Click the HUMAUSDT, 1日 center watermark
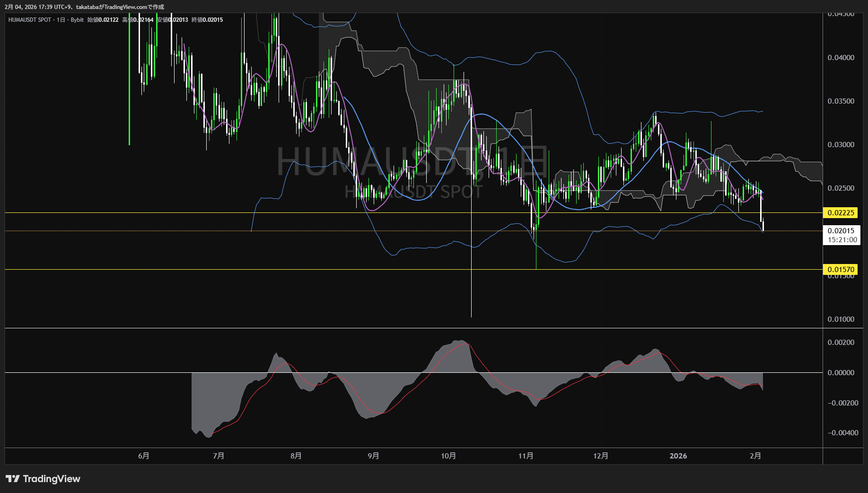The width and height of the screenshot is (868, 493). point(412,162)
